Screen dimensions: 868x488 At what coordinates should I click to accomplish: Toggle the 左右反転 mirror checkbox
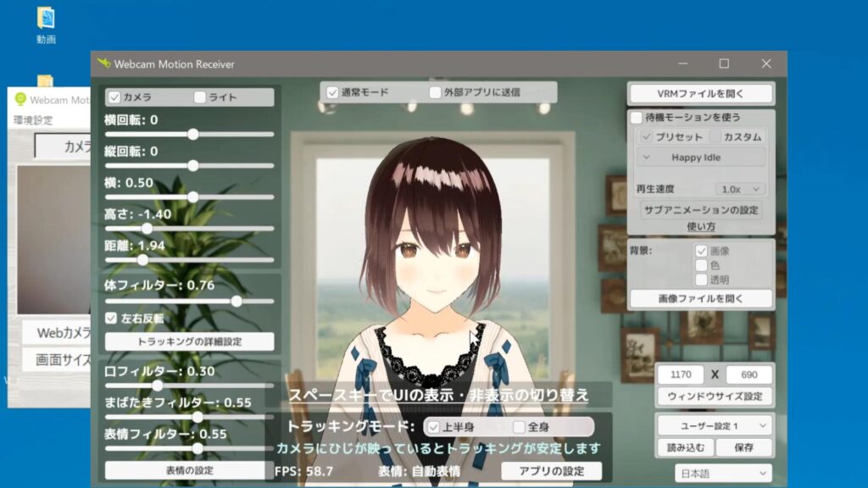point(111,319)
